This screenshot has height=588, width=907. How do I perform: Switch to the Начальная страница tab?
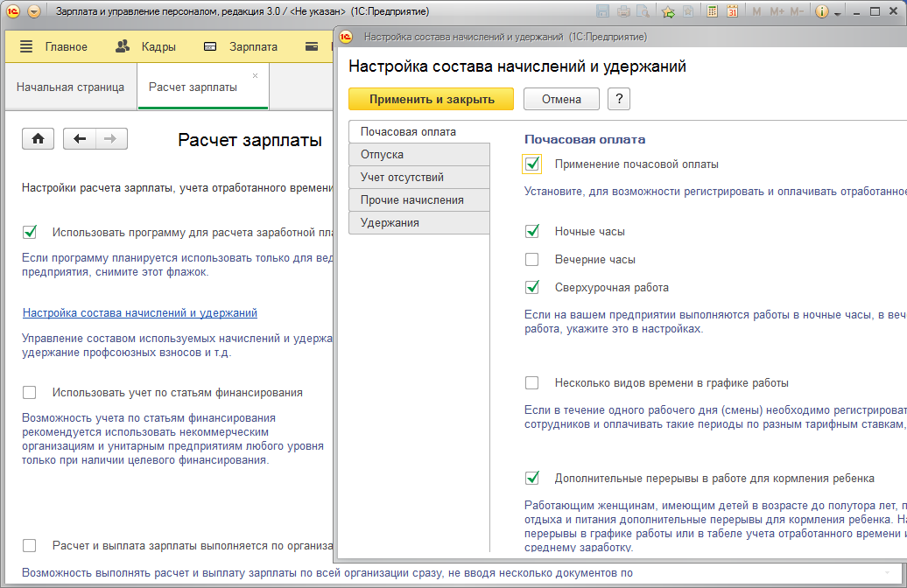70,87
